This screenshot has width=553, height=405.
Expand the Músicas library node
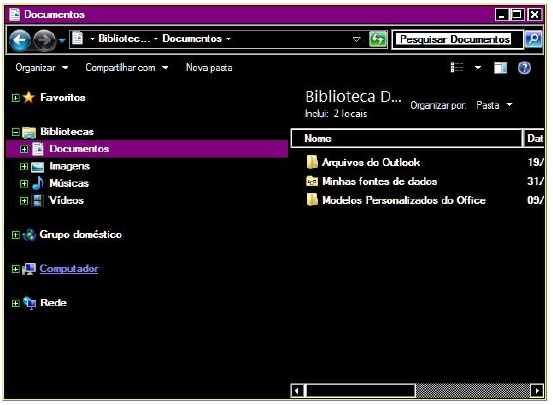(x=24, y=184)
